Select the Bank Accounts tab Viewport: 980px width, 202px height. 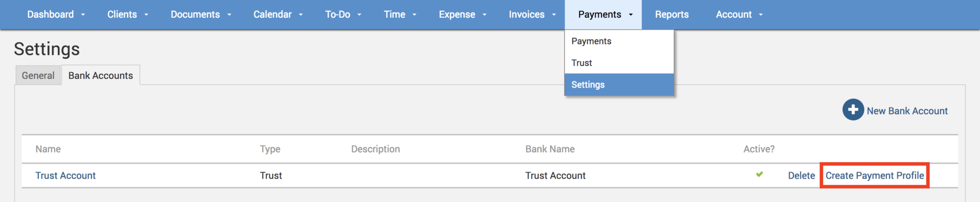[x=100, y=76]
